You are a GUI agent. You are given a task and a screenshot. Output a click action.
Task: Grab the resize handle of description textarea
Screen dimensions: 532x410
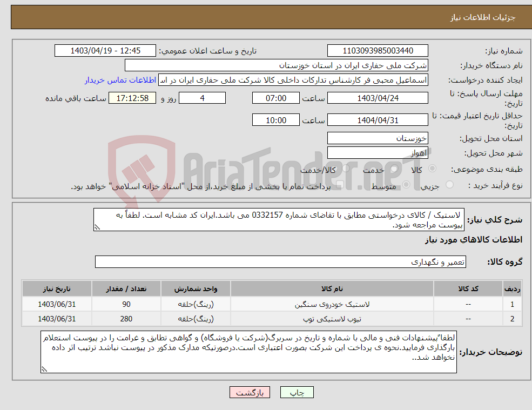pos(97,227)
